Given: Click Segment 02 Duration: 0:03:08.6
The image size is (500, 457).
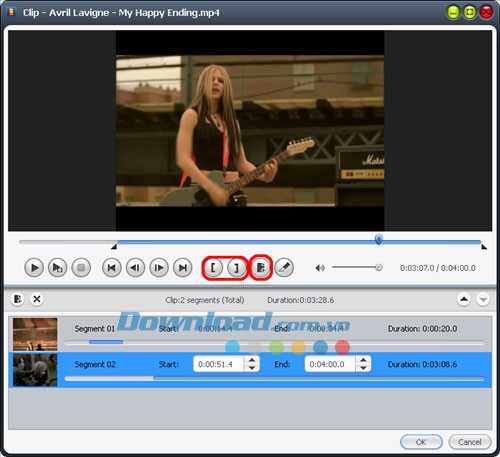Looking at the screenshot, I should pos(422,364).
